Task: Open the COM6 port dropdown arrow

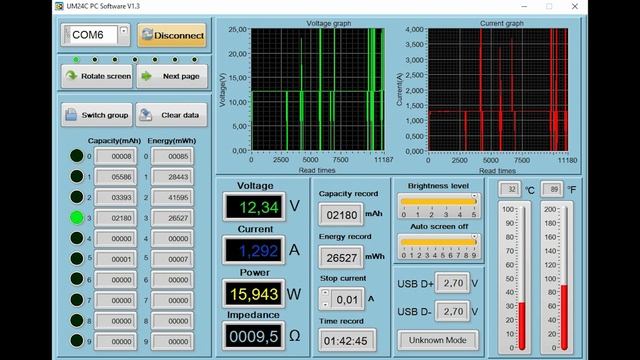Action: click(x=123, y=31)
